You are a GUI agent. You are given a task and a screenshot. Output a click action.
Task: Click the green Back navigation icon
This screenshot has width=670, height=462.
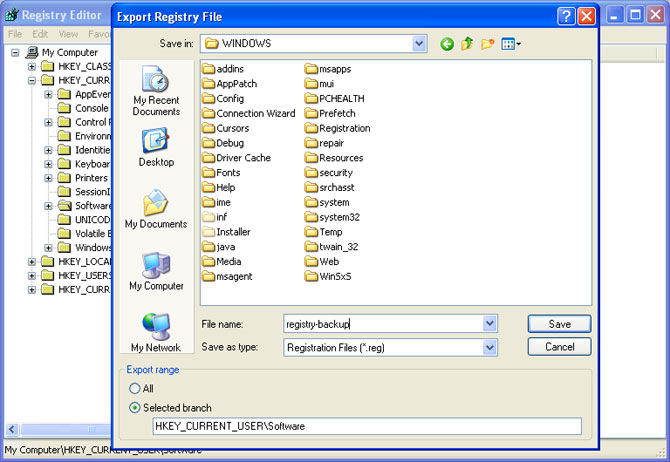(447, 44)
